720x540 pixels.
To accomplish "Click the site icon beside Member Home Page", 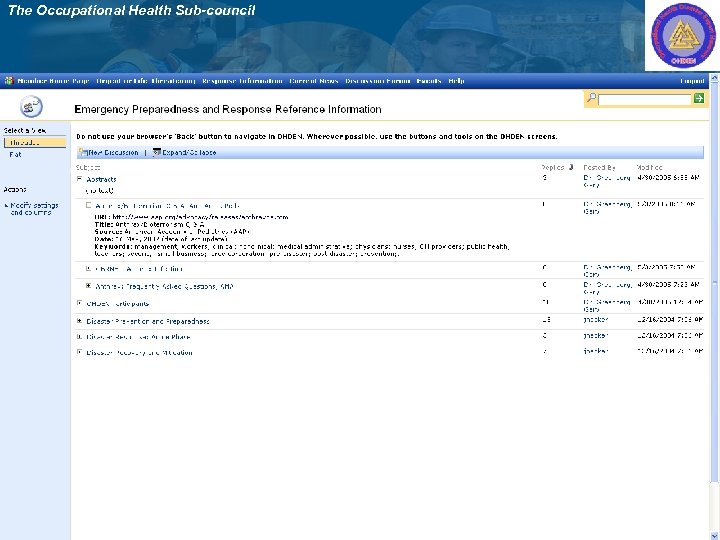I will tap(9, 81).
